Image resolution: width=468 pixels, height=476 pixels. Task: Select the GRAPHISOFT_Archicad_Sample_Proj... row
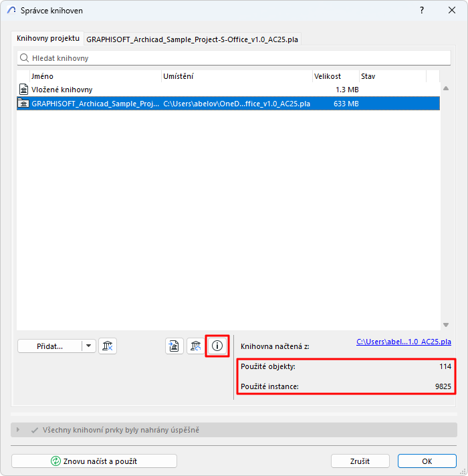pos(228,104)
